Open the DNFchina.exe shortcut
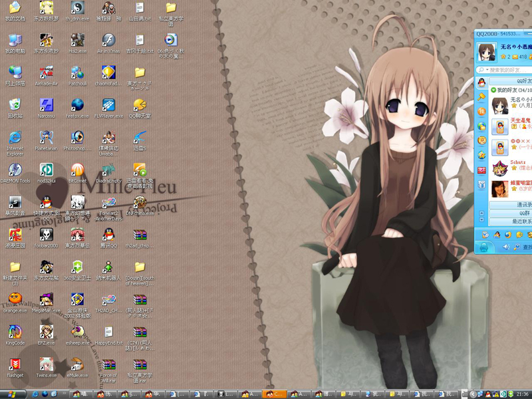The height and width of the screenshot is (399, 532). [140, 206]
